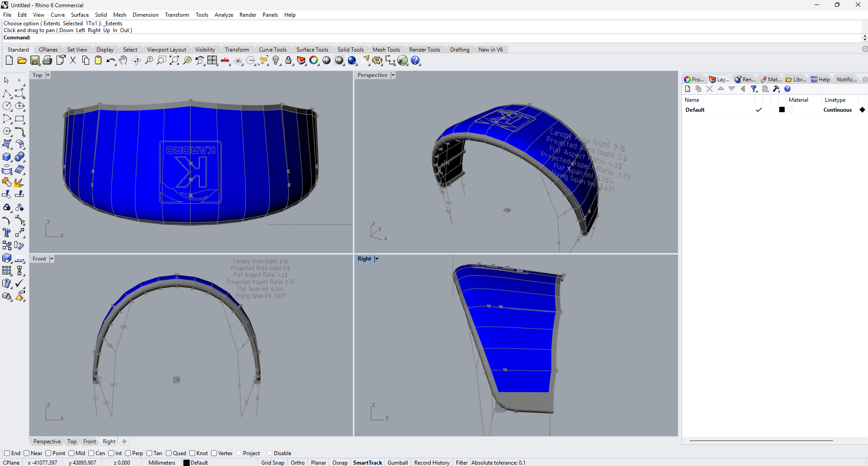The image size is (868, 466).
Task: Check the Int osnap checkbox
Action: pyautogui.click(x=111, y=453)
